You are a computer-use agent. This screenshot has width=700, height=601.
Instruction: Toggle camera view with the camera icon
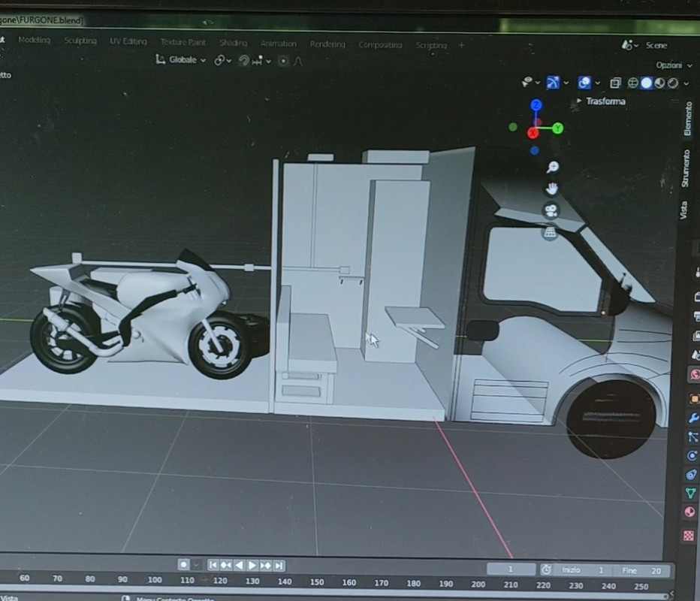(551, 210)
